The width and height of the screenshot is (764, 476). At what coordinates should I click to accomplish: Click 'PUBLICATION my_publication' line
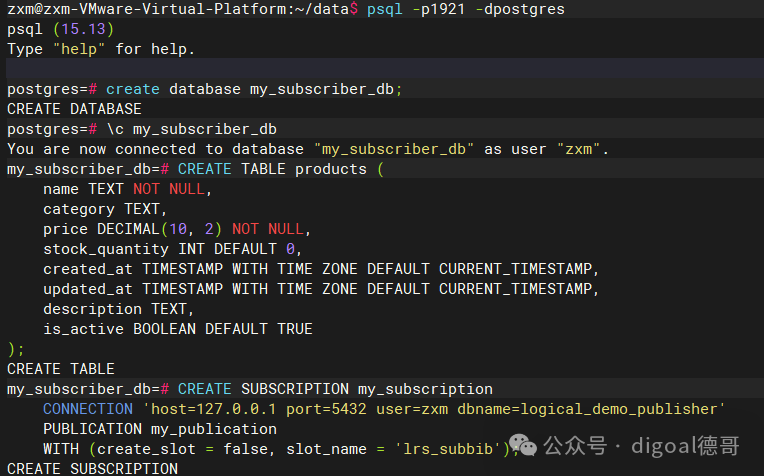pyautogui.click(x=160, y=429)
